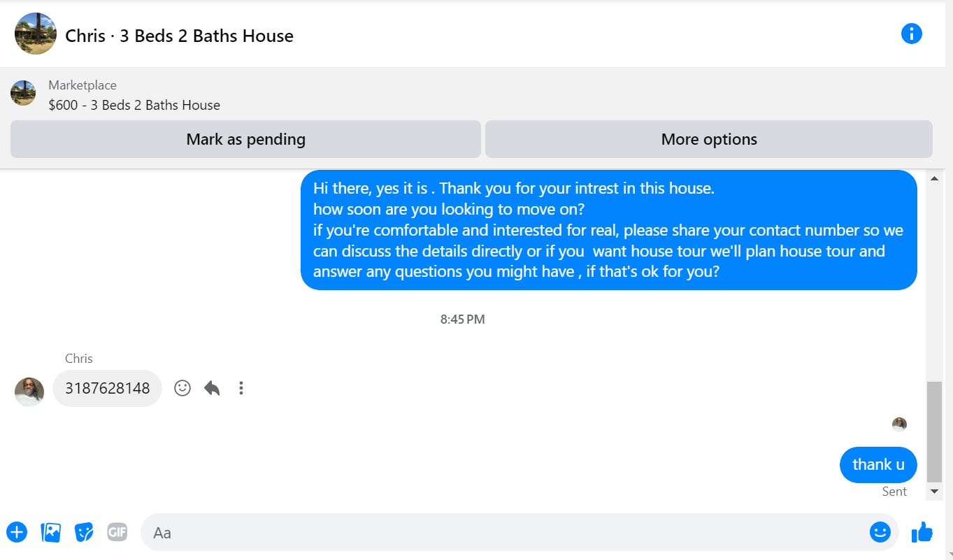The width and height of the screenshot is (953, 560).
Task: Open more actions plus icon
Action: click(17, 533)
